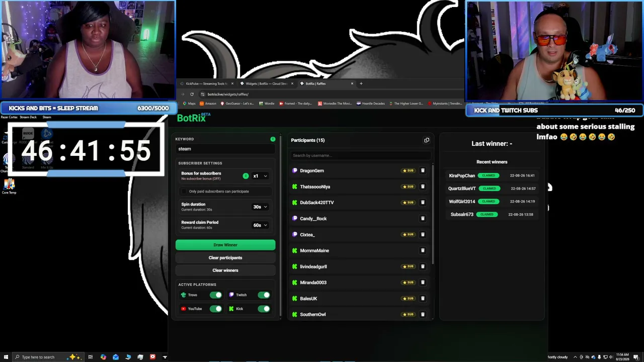Click the subscriber bonus info icon
The image size is (644, 362).
pyautogui.click(x=246, y=176)
